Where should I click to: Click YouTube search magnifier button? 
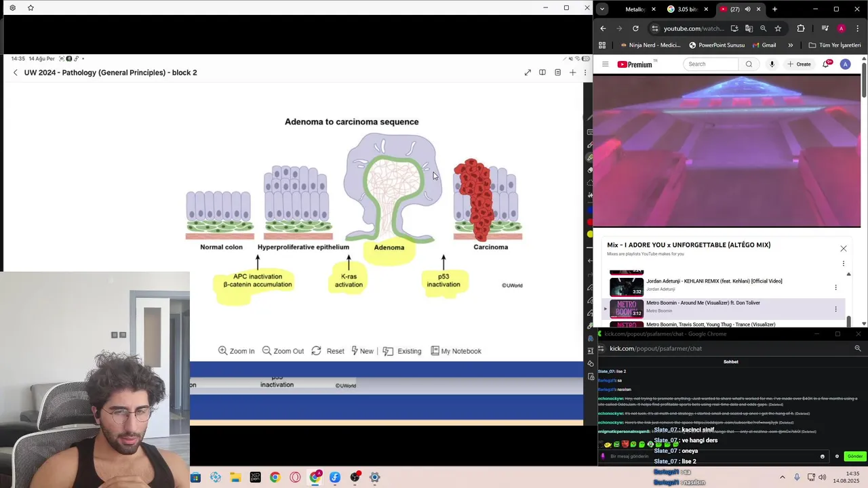(749, 64)
